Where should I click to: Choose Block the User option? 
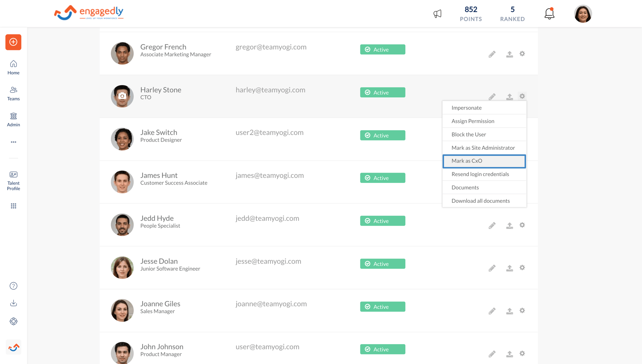pyautogui.click(x=469, y=134)
